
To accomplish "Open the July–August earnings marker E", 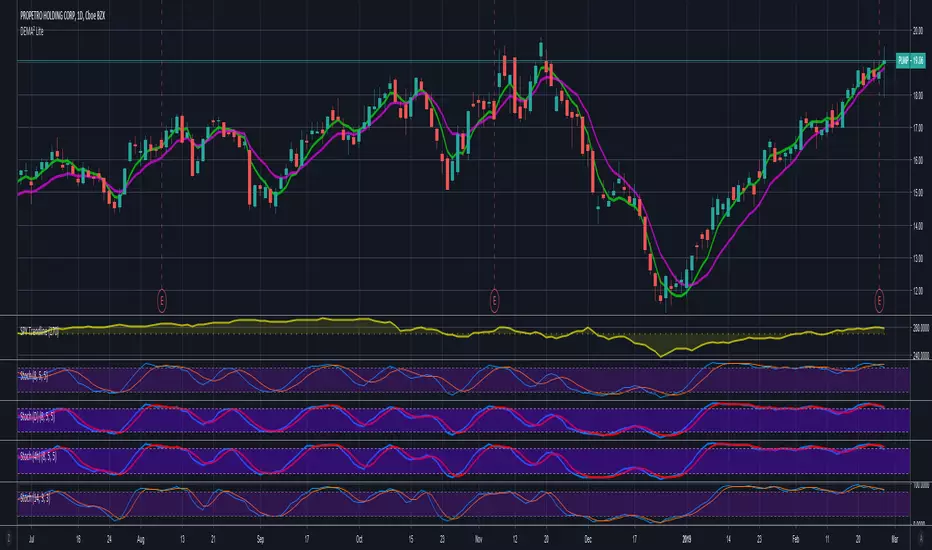I will pos(162,301).
